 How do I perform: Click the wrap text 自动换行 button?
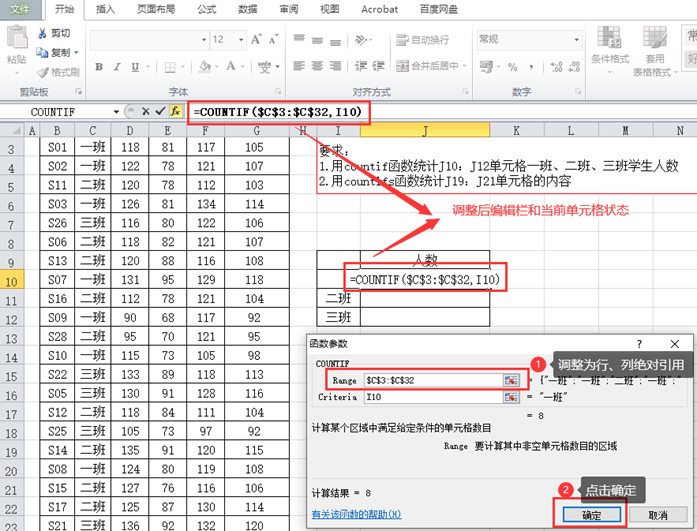click(422, 40)
